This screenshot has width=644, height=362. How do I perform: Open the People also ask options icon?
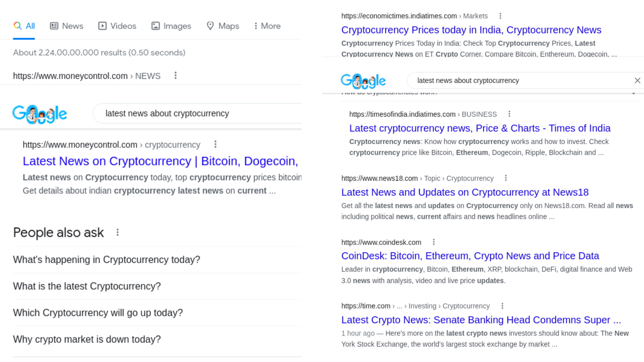(117, 232)
